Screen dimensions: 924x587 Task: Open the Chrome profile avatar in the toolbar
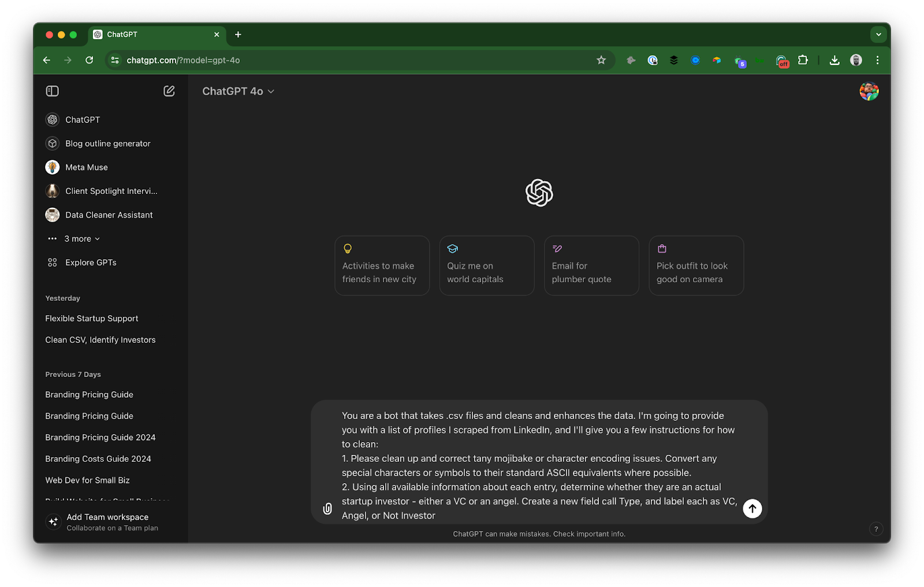tap(856, 60)
